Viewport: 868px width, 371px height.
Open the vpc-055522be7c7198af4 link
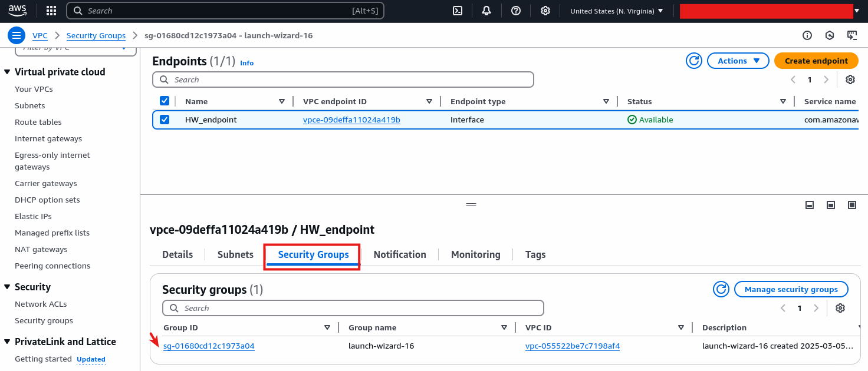(573, 346)
